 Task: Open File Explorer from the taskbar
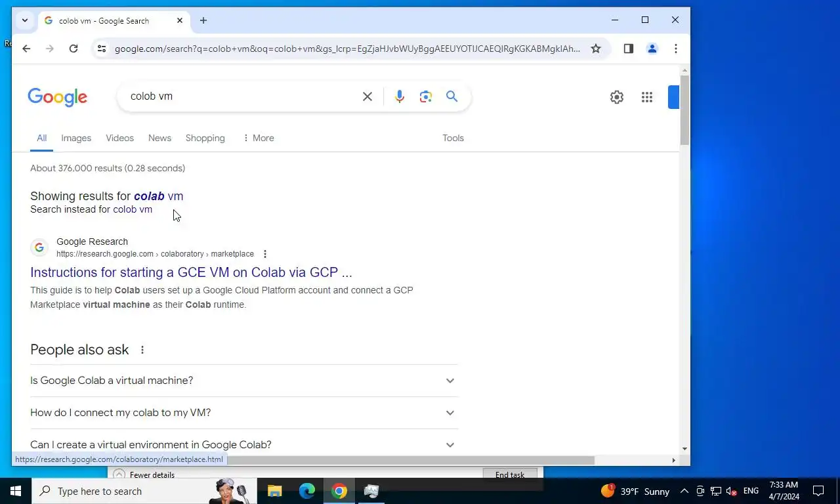pos(274,491)
